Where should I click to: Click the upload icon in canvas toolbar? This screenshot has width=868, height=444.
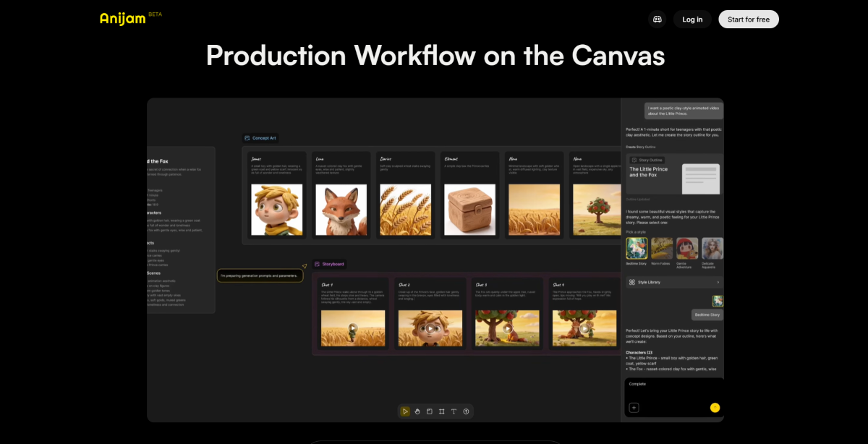click(466, 411)
